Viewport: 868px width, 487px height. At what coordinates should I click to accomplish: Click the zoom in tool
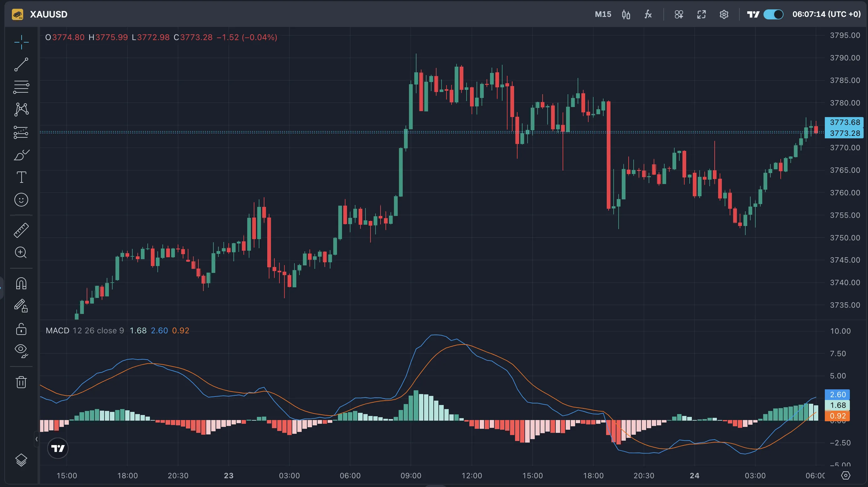(x=21, y=253)
